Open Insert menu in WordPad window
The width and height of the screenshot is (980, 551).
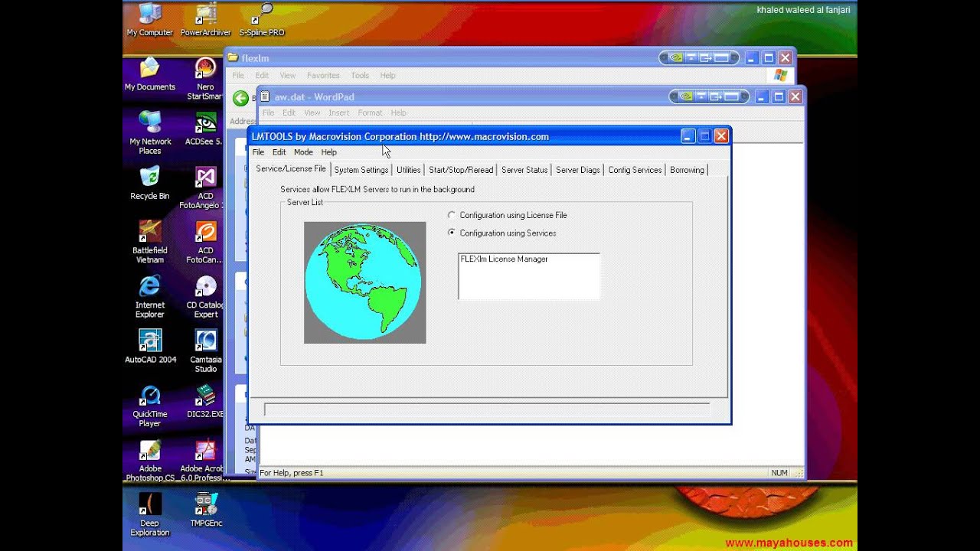click(x=338, y=113)
